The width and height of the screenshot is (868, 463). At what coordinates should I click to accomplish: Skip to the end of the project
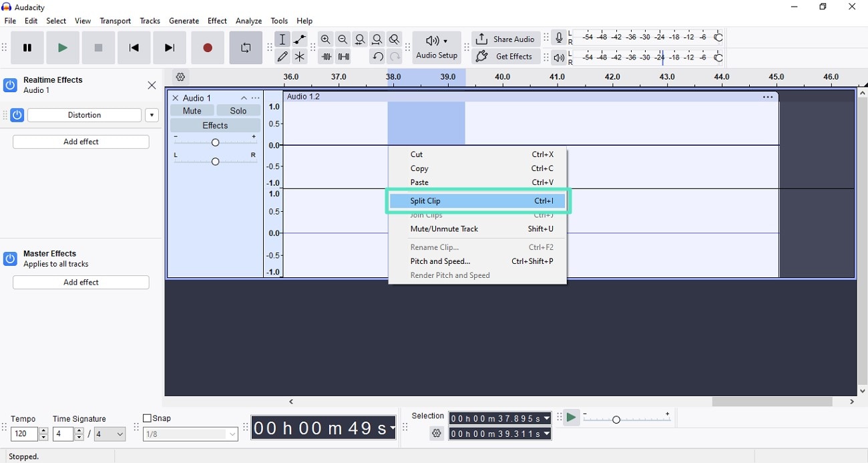point(170,47)
